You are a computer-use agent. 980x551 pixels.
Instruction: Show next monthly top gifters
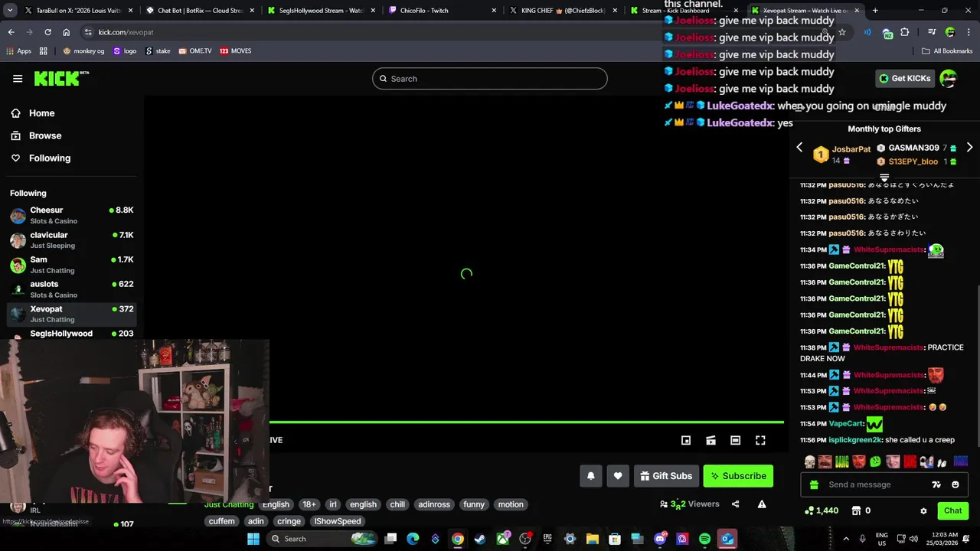[969, 147]
